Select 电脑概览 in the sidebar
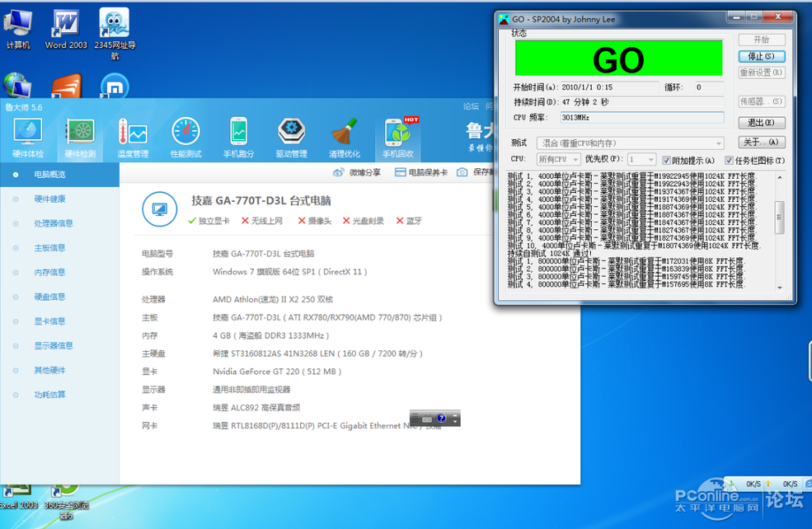The height and width of the screenshot is (529, 812). [59, 175]
